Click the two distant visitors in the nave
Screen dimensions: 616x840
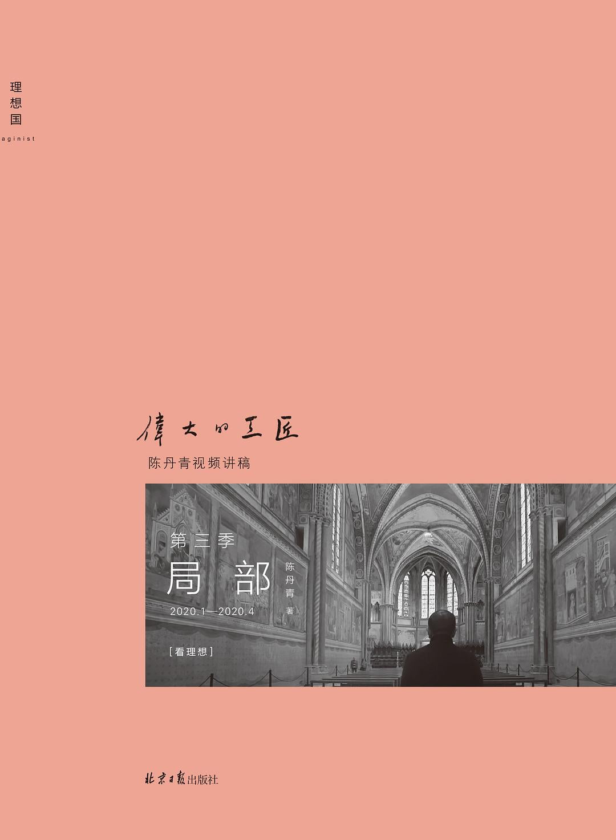[358, 664]
